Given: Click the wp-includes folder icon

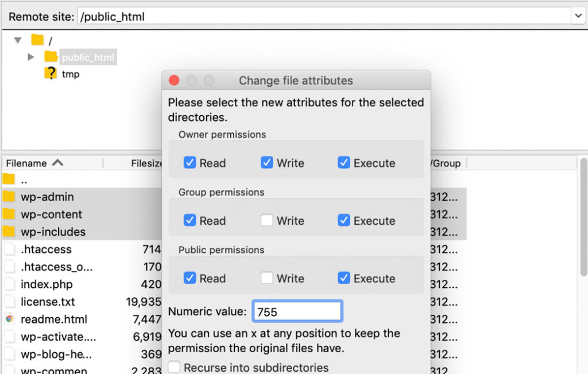Looking at the screenshot, I should pyautogui.click(x=10, y=232).
